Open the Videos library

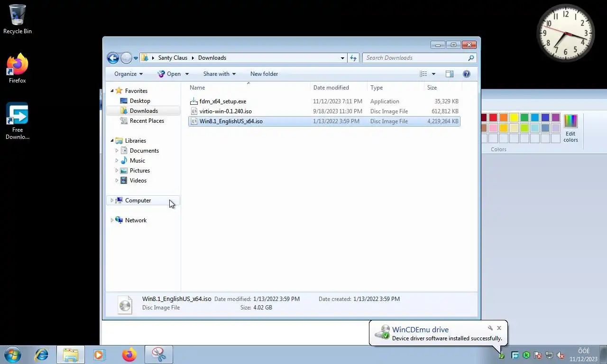coord(138,181)
